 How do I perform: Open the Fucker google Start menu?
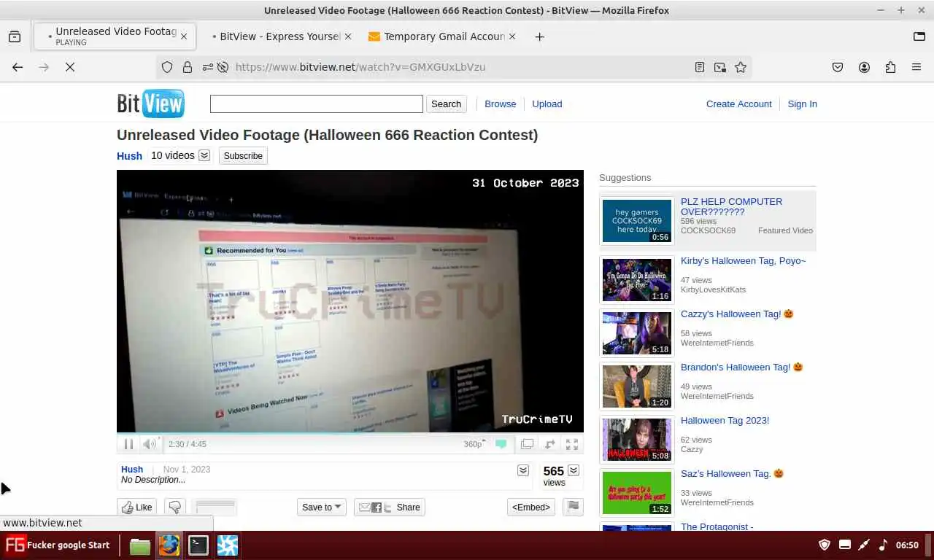click(x=58, y=545)
